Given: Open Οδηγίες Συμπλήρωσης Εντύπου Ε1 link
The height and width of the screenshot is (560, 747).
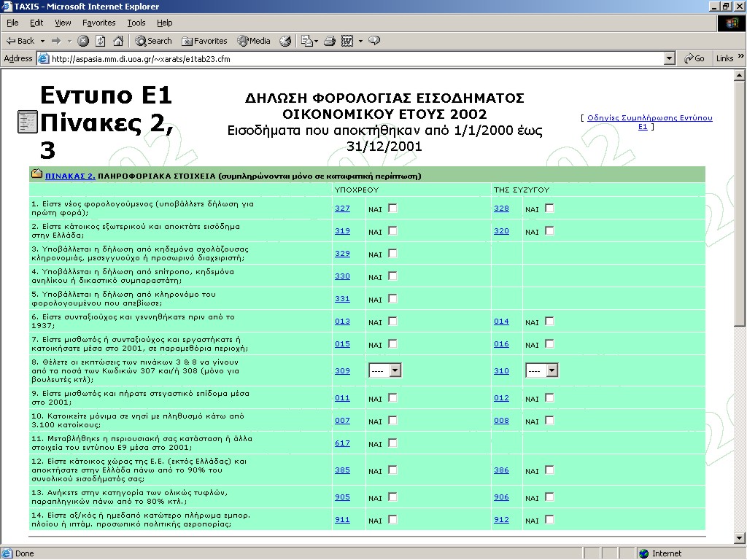Looking at the screenshot, I should 649,118.
